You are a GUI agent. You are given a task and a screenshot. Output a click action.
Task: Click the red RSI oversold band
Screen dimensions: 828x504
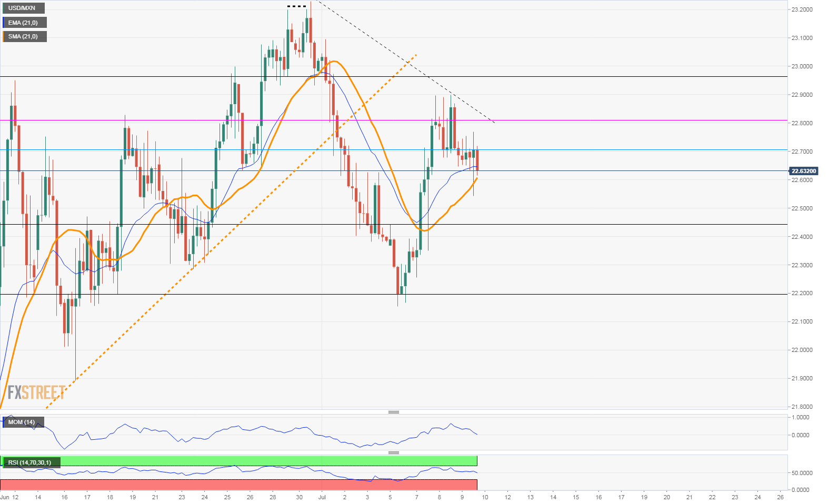(238, 485)
